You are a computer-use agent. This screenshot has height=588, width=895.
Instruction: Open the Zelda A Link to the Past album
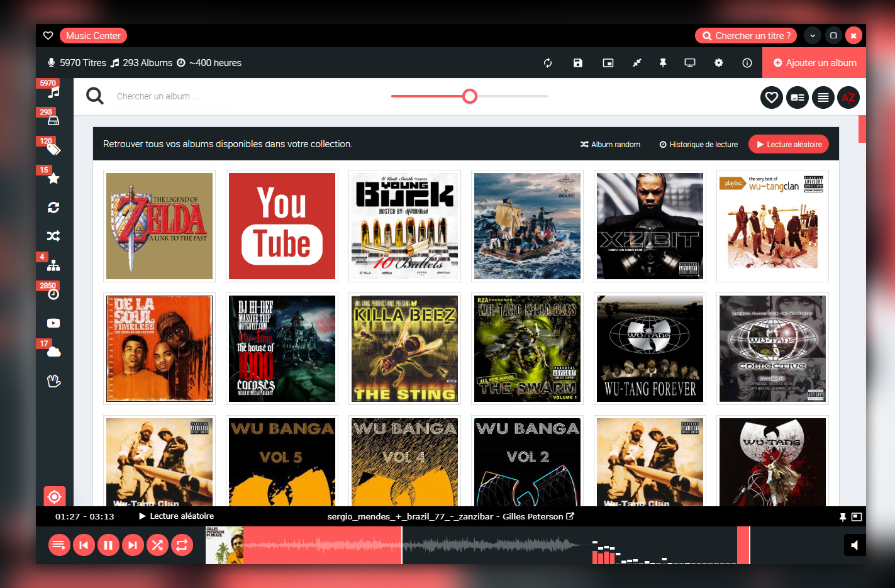pos(160,226)
